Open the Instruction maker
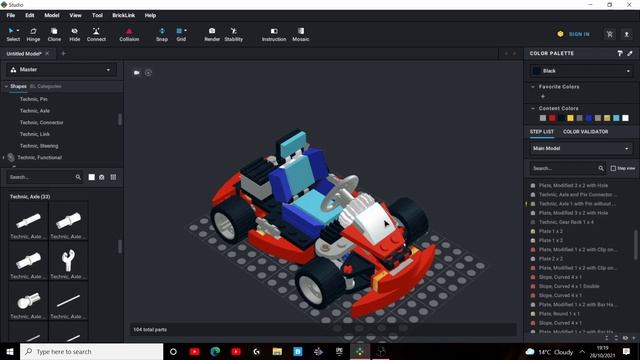640x360 pixels. coord(274,34)
